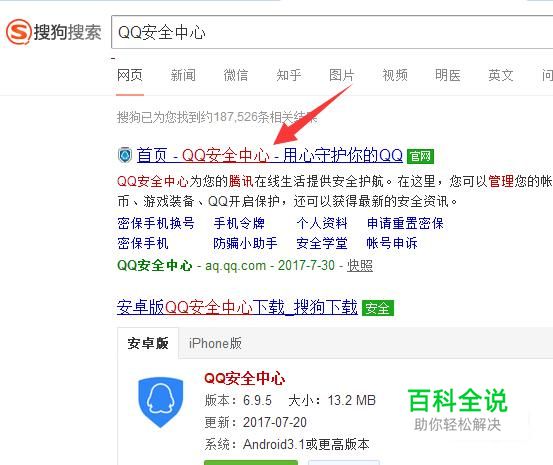Select the 安卓版 download tab
The width and height of the screenshot is (553, 465).
point(148,343)
